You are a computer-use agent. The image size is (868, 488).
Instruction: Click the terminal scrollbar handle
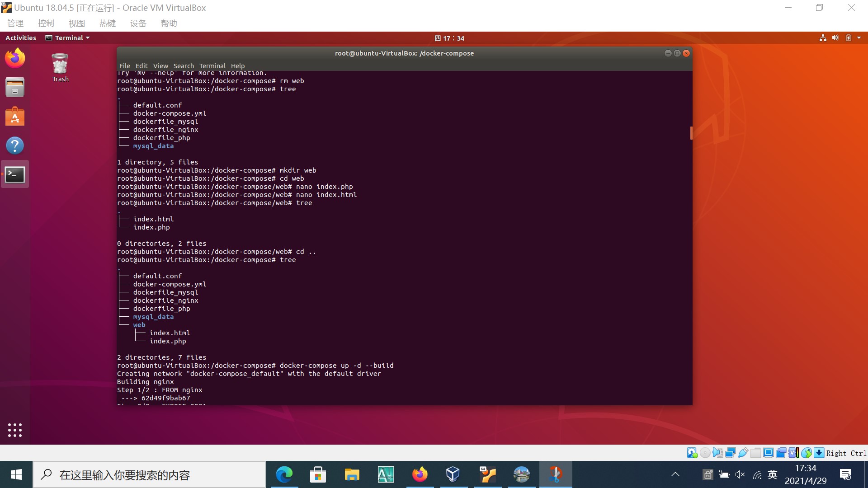tap(691, 133)
